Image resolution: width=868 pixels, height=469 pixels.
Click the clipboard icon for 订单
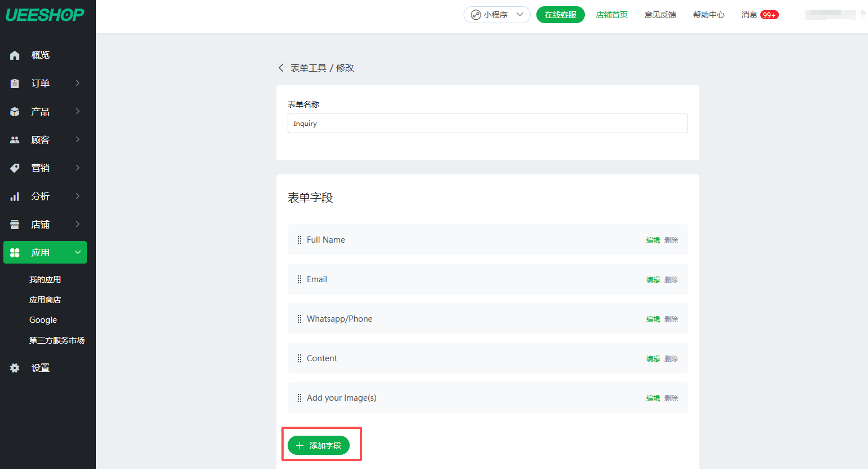click(15, 84)
